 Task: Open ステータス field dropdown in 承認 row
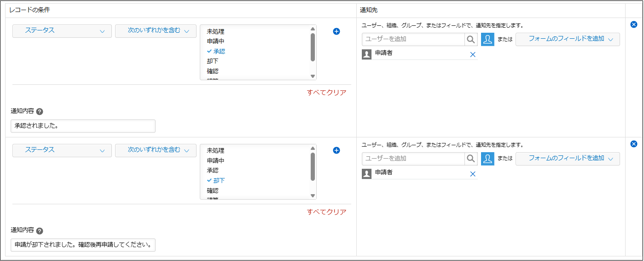(62, 31)
